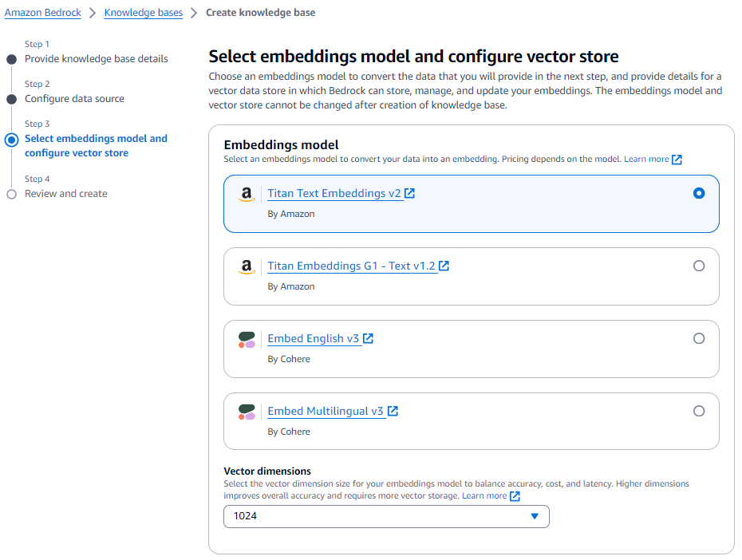Image resolution: width=742 pixels, height=560 pixels.
Task: Click the external link icon on Embed English v3
Action: 367,337
